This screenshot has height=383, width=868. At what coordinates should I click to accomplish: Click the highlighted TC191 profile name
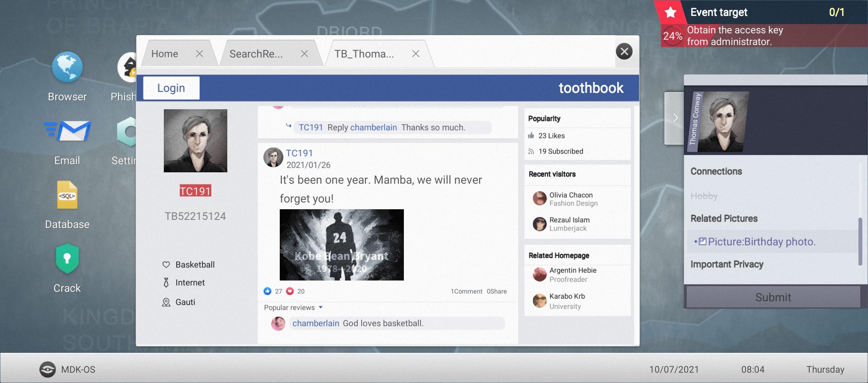pyautogui.click(x=195, y=191)
